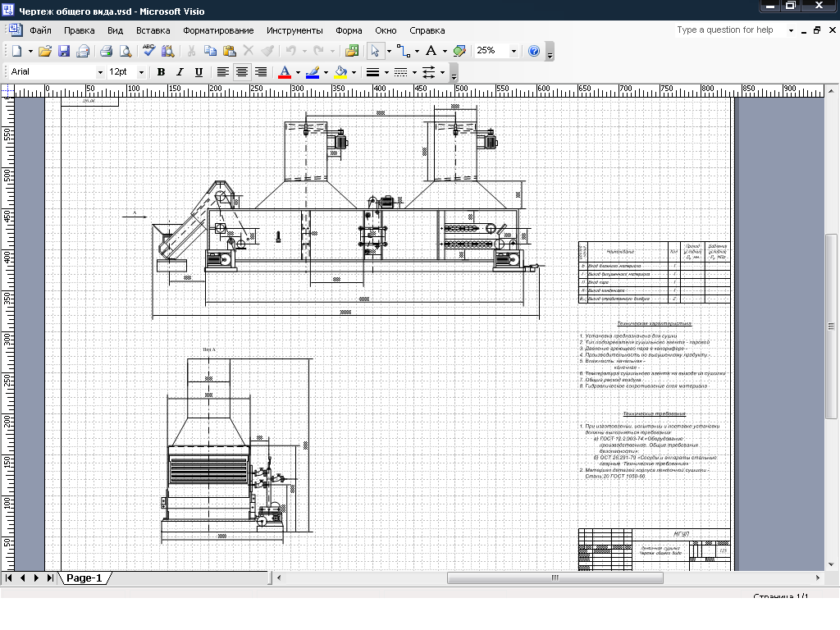Screen dimensions: 840x630
Task: Go to the next page tab button
Action: [x=36, y=578]
